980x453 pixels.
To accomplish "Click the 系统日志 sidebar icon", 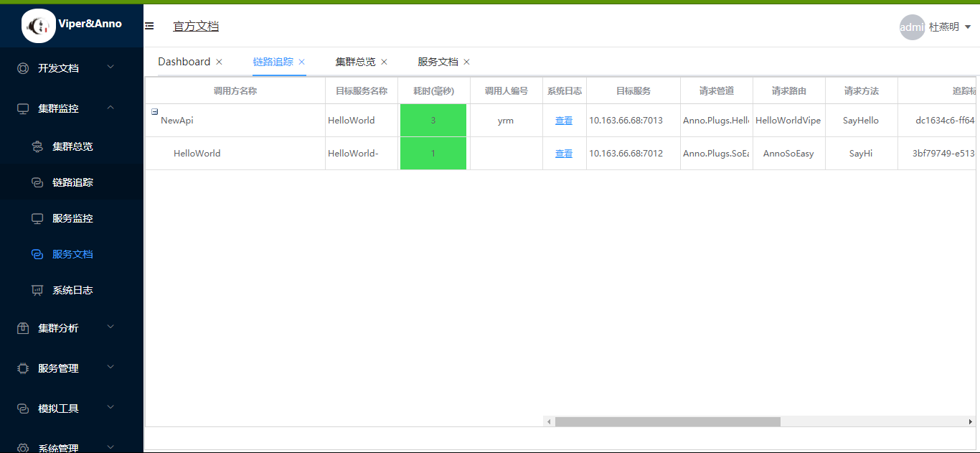I will click(x=37, y=290).
